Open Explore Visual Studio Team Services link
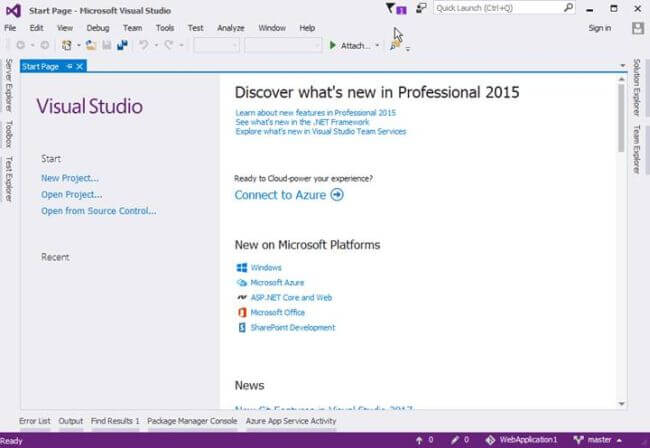650x448 pixels. [x=321, y=131]
